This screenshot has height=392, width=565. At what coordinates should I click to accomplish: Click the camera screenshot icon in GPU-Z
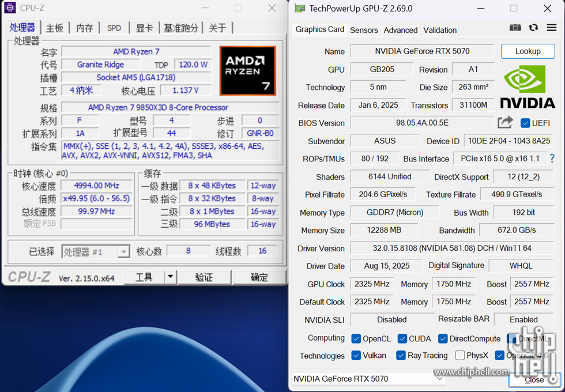[x=515, y=27]
